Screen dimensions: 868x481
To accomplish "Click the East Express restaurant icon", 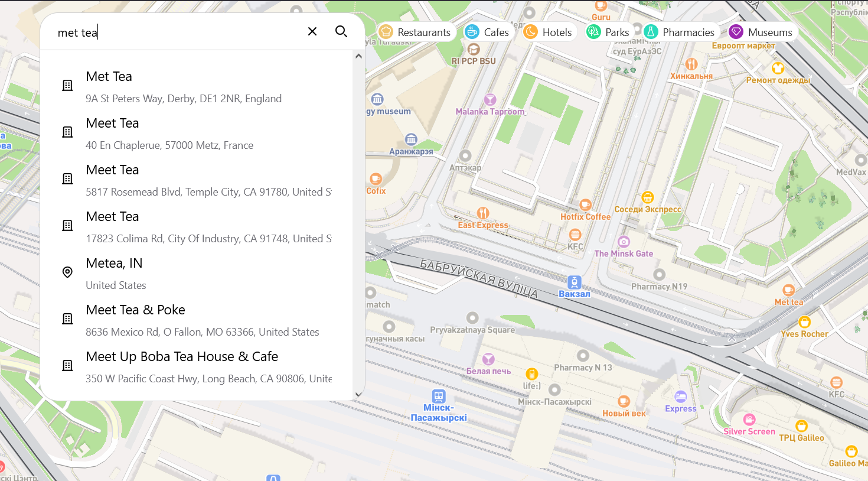I will pos(483,213).
